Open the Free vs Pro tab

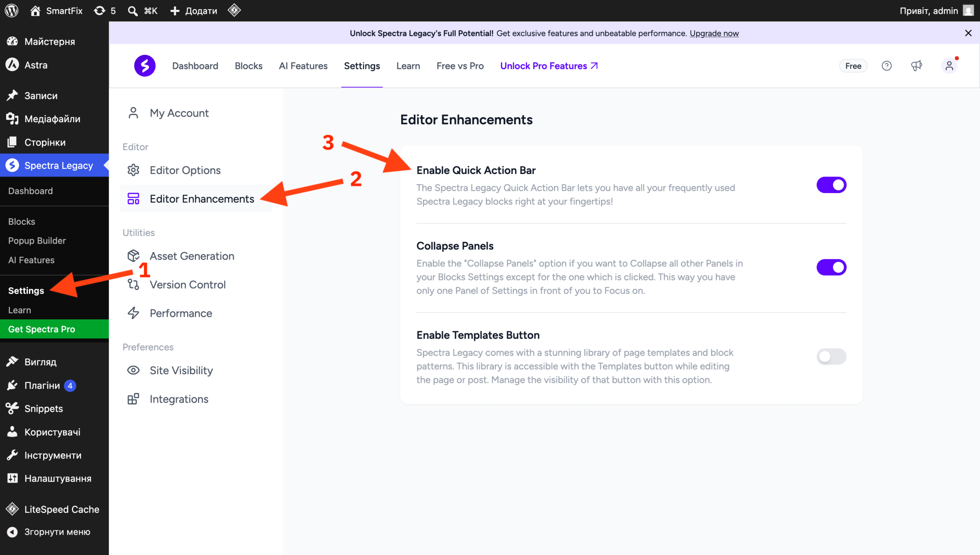[x=460, y=66]
